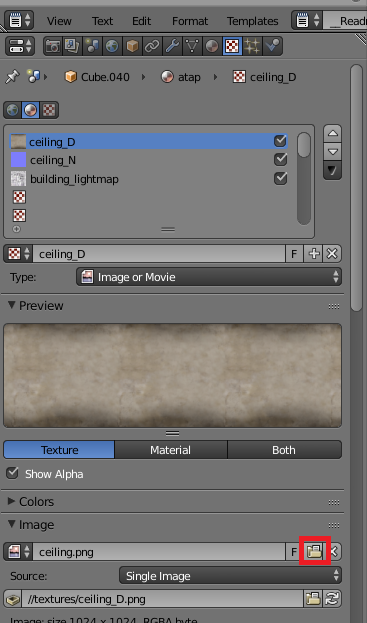The width and height of the screenshot is (367, 623).
Task: Open the Render properties camera tab
Action: click(53, 46)
